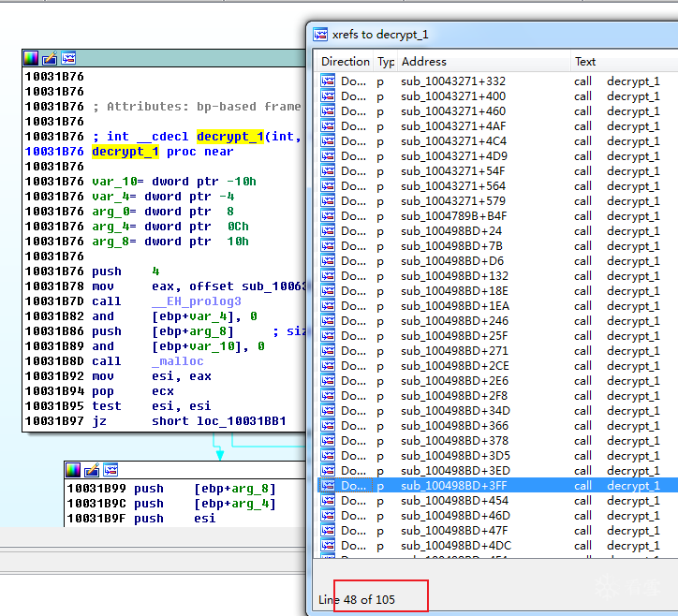This screenshot has width=678, height=616.
Task: Click the xref icon for sub_10043271+54F
Action: click(x=328, y=170)
